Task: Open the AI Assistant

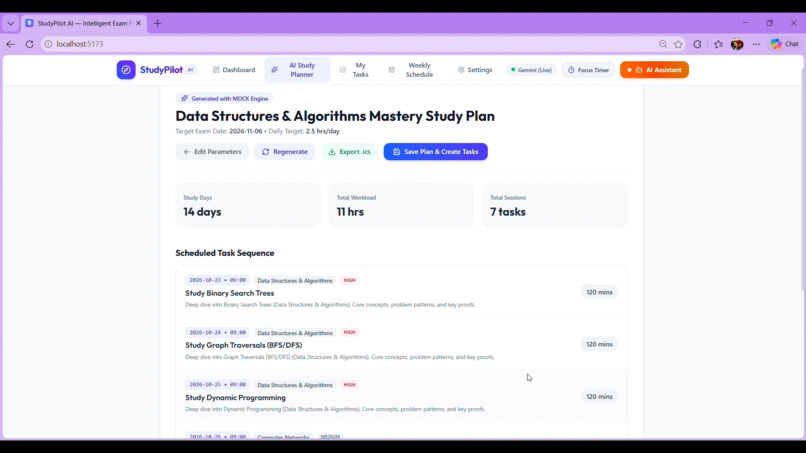Action: point(654,70)
